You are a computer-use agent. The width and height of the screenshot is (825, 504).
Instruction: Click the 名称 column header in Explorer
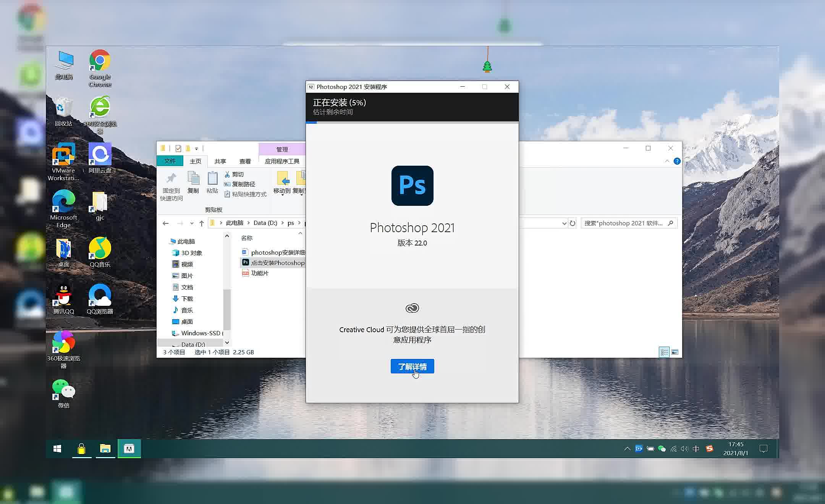click(247, 238)
